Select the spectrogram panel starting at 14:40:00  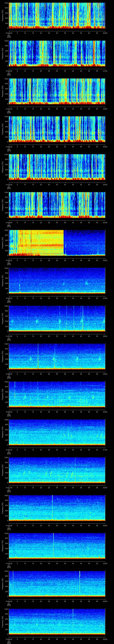(x=57, y=432)
